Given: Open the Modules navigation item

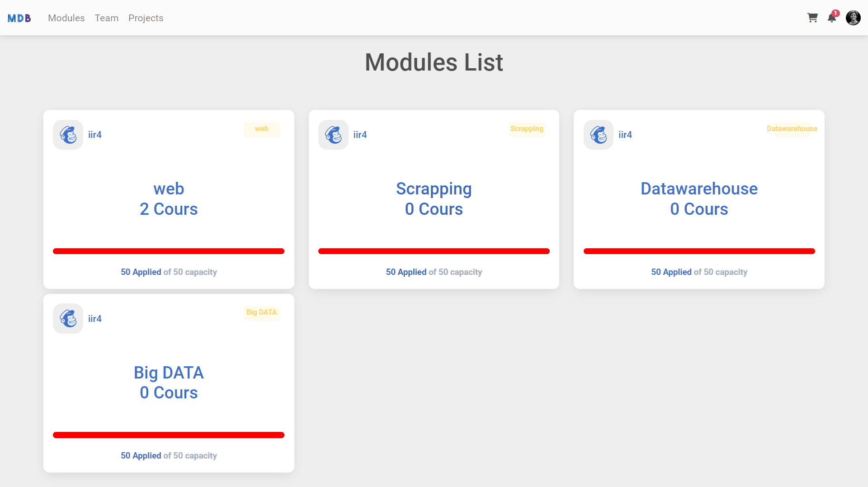Looking at the screenshot, I should click(66, 18).
